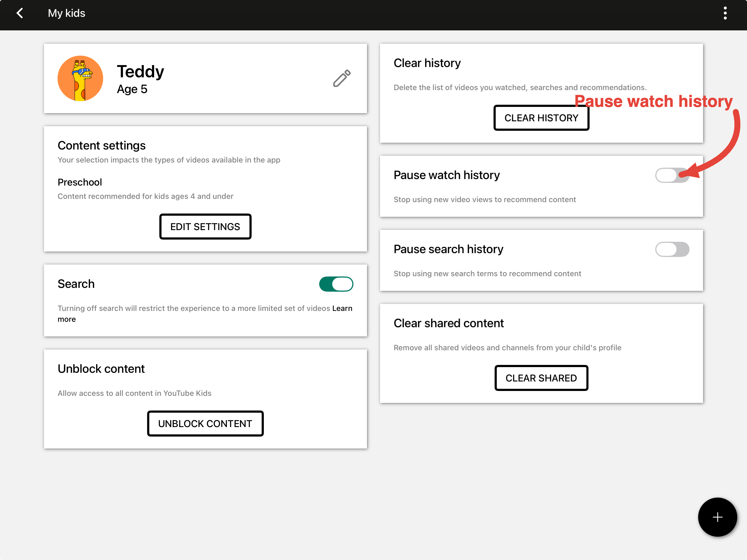The height and width of the screenshot is (560, 747).
Task: Edit Teddy's profile with the pencil icon
Action: click(341, 78)
